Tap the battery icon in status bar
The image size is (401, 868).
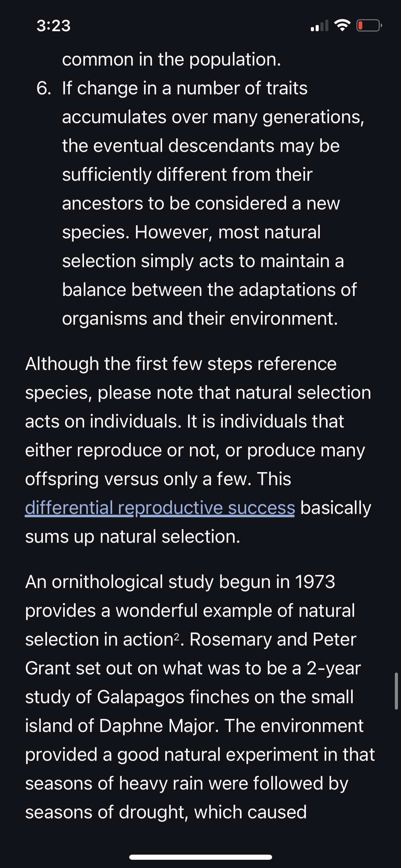pyautogui.click(x=369, y=26)
